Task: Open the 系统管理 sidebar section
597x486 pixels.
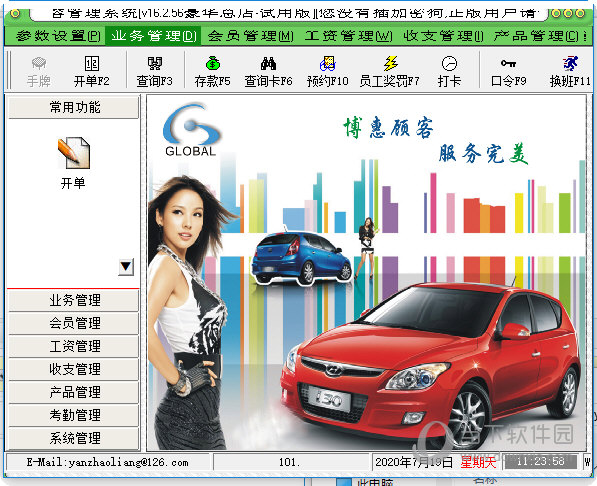Action: pos(73,438)
